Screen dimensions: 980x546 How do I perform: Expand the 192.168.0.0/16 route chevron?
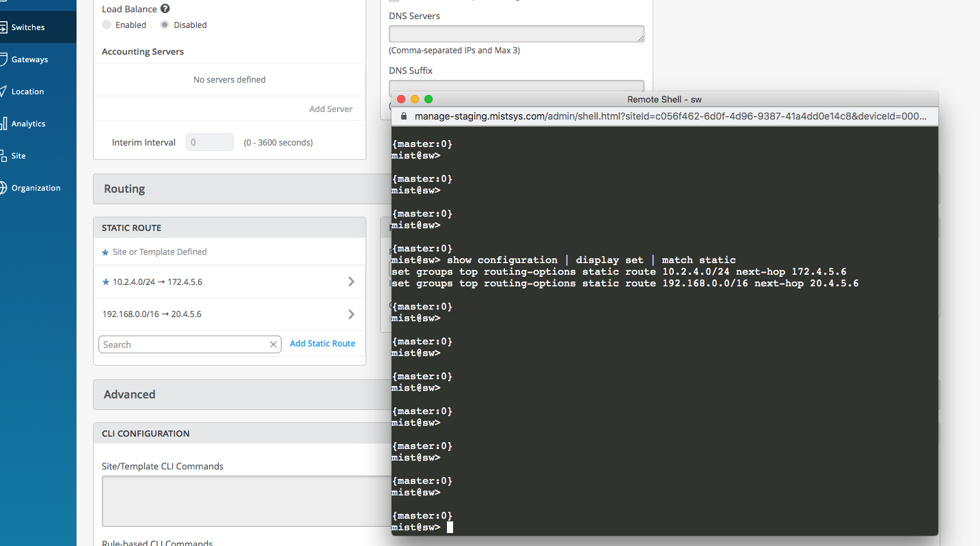pyautogui.click(x=351, y=314)
